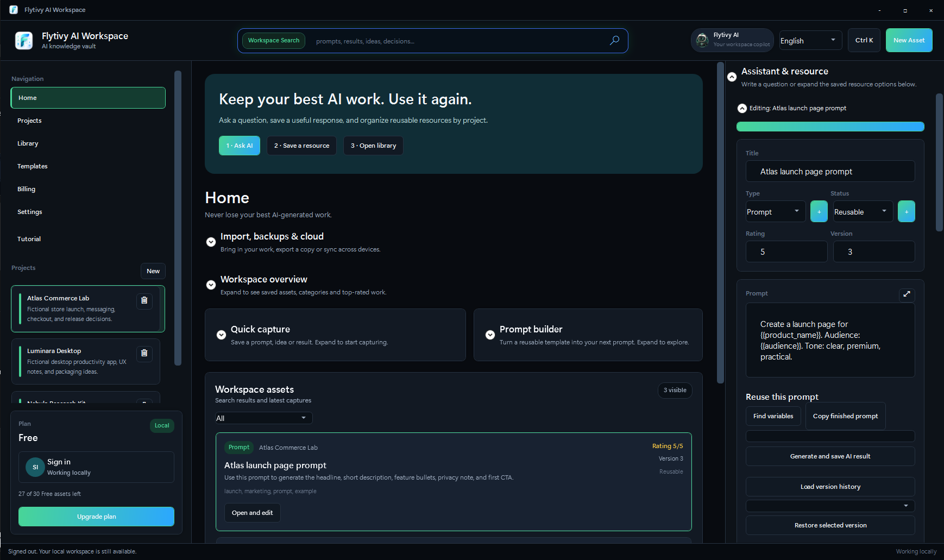Click the Rating 5/5 label on asset card
Image resolution: width=944 pixels, height=560 pixels.
tap(668, 446)
